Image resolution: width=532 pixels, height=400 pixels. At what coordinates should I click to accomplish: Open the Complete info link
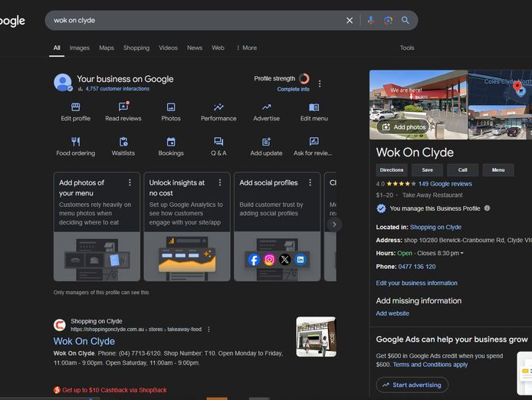click(293, 89)
